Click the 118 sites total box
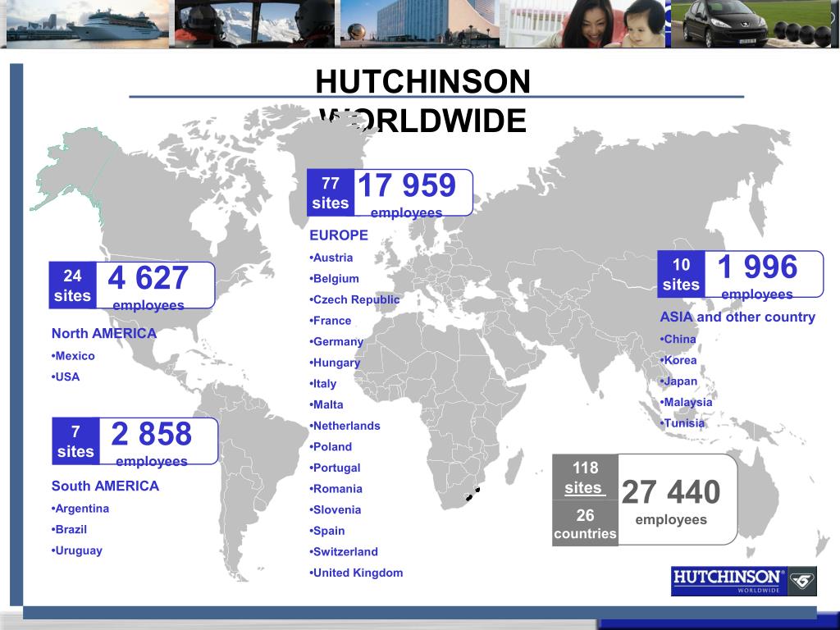 585,477
